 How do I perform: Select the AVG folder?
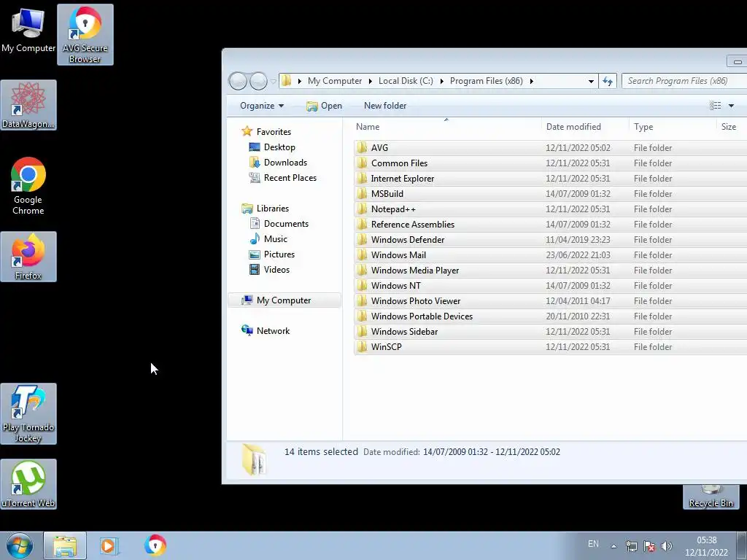(550, 147)
